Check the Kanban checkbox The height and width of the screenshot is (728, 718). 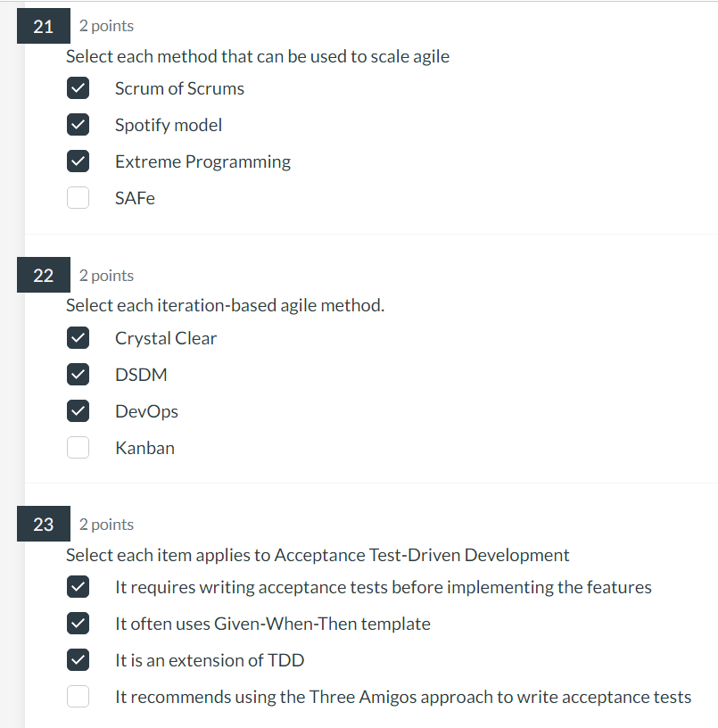click(78, 447)
